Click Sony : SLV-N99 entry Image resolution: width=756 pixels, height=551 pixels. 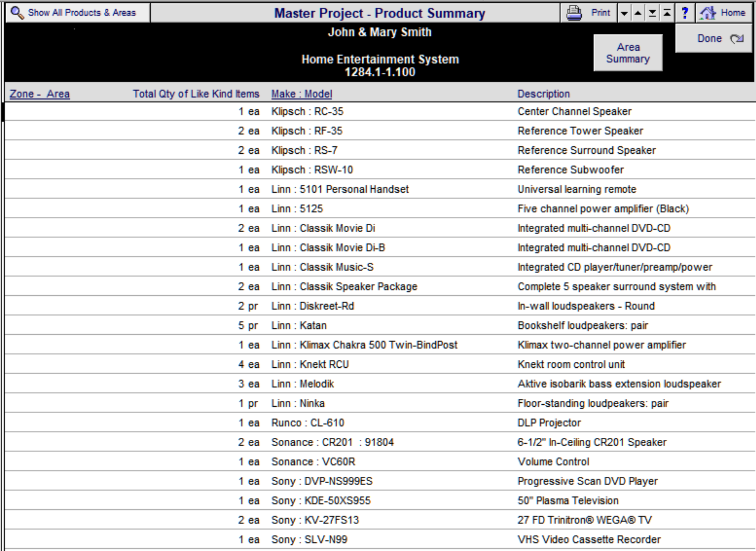tap(309, 539)
